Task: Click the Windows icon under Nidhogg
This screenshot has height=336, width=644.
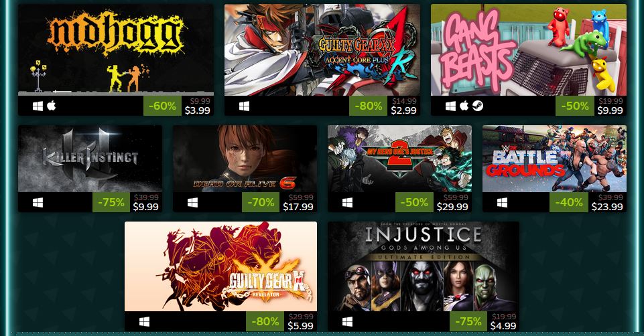Action: click(x=38, y=106)
